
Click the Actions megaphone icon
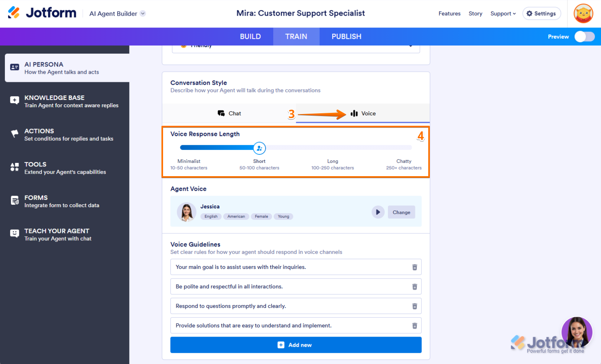click(x=15, y=133)
